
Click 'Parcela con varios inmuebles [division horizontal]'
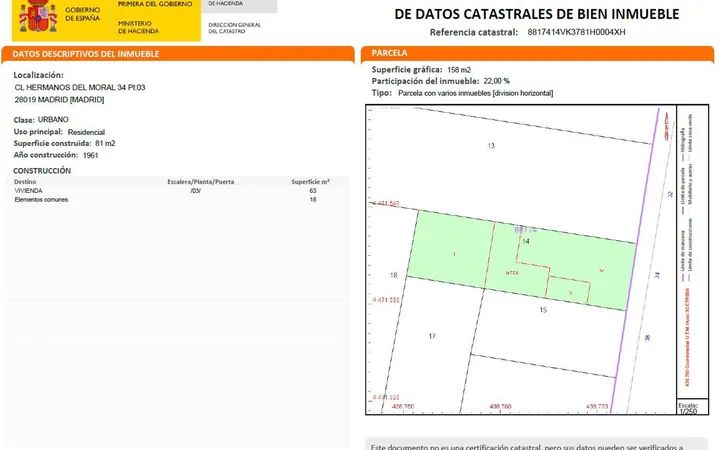pyautogui.click(x=475, y=93)
